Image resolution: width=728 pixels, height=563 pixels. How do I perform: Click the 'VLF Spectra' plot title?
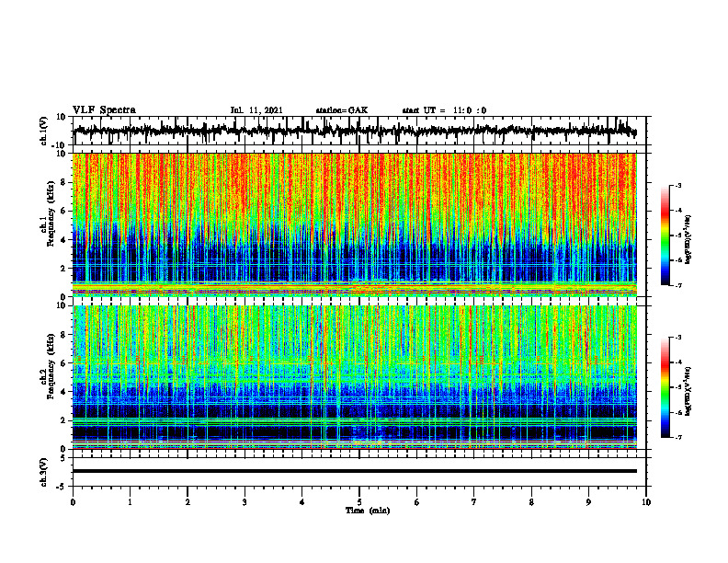coord(104,110)
